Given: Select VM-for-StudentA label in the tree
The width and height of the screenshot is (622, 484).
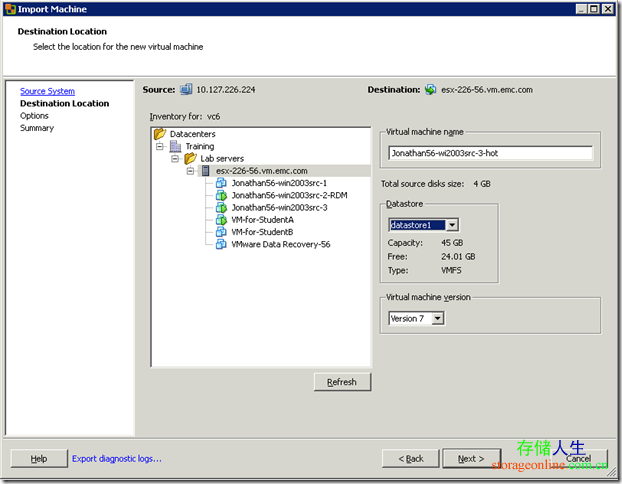Looking at the screenshot, I should 263,220.
